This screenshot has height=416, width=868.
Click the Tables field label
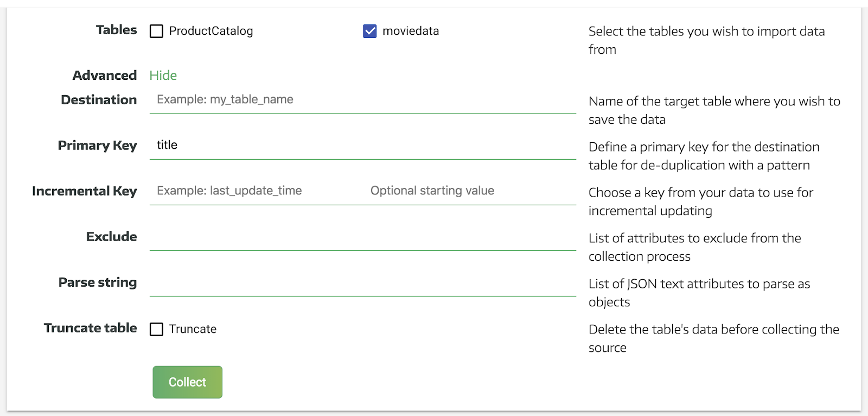tap(117, 30)
